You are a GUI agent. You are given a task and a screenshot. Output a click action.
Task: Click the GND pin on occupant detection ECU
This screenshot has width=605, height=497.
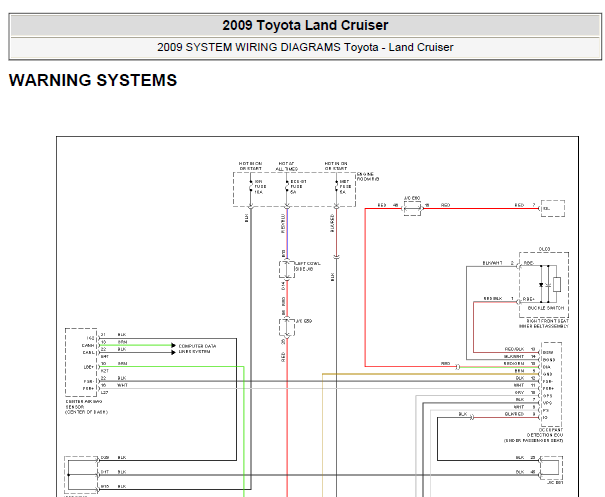(x=548, y=374)
